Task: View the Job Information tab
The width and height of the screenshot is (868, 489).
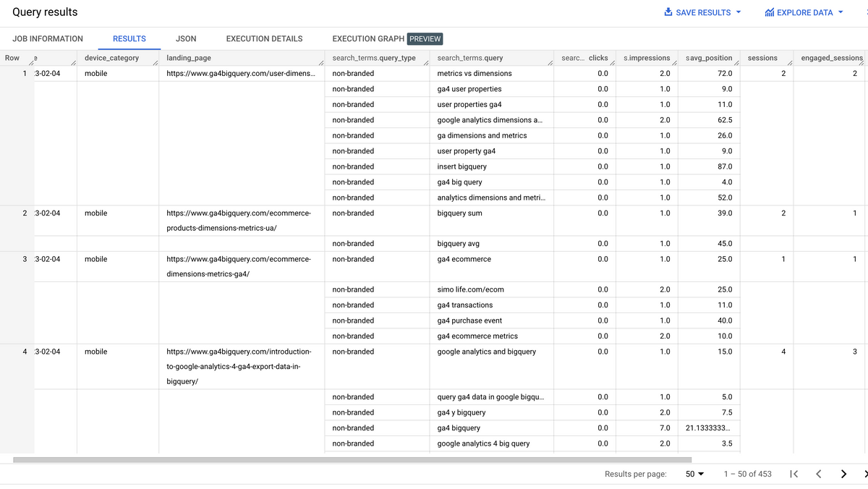Action: point(48,38)
